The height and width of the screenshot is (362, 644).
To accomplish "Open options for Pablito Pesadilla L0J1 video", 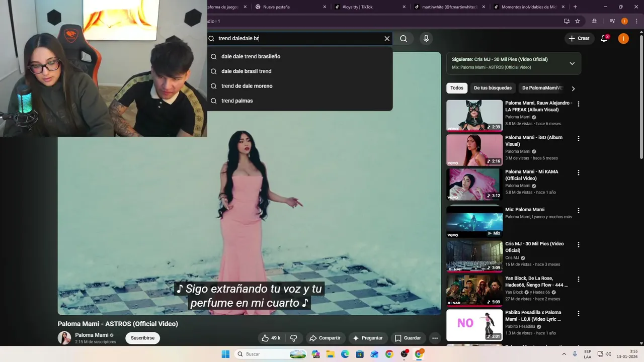I will point(578,313).
